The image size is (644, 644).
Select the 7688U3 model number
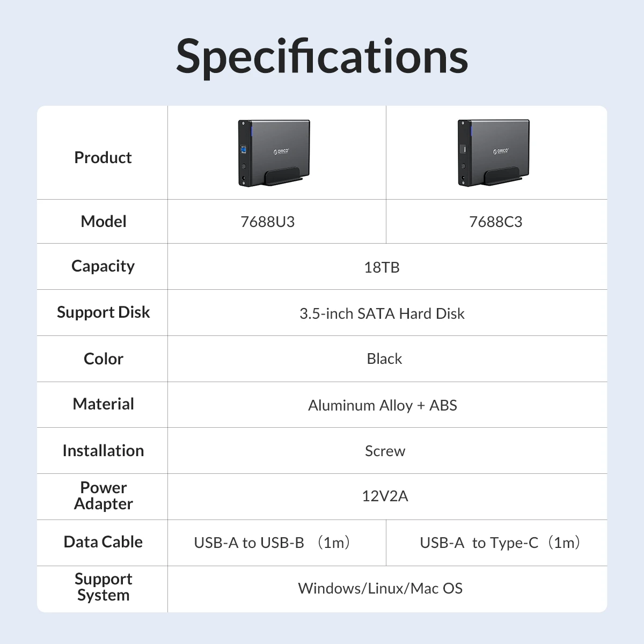(x=267, y=222)
